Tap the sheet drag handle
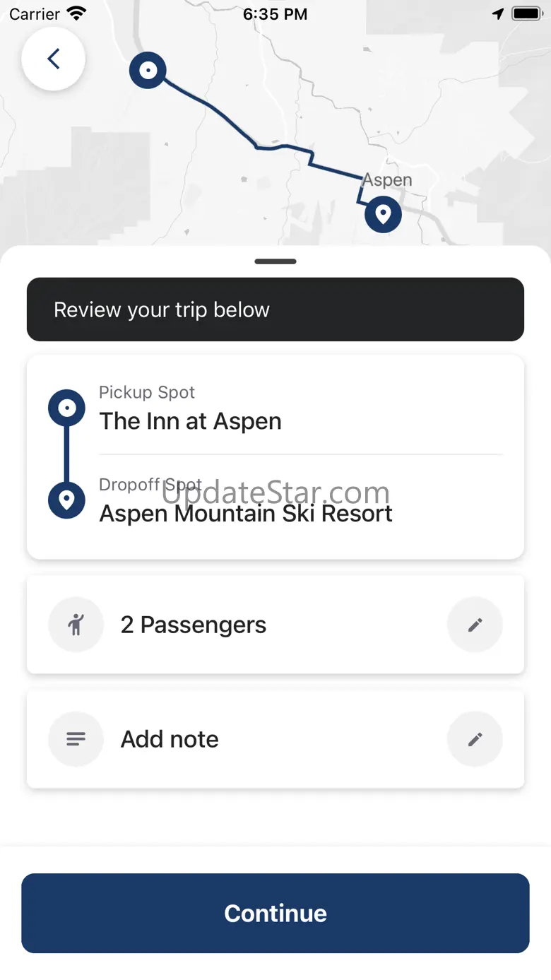Screen dimensions: 551x980 (275, 261)
